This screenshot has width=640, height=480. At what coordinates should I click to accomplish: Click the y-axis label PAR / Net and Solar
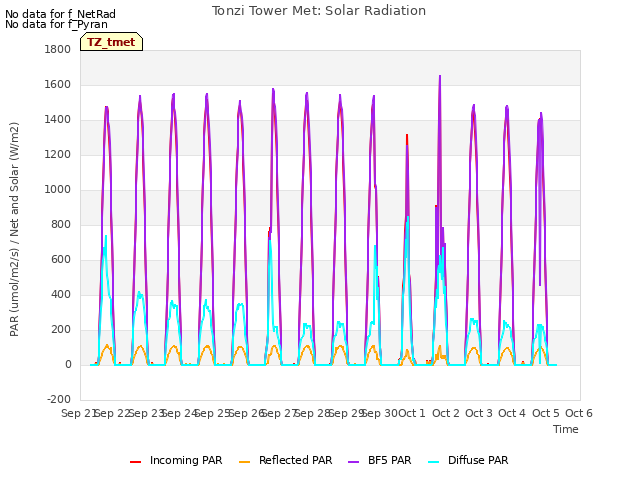14,229
